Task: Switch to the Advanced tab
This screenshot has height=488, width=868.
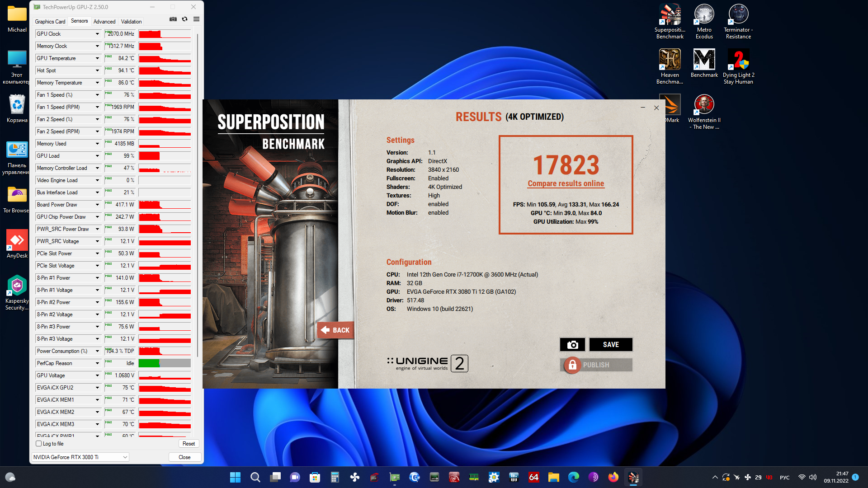Action: [104, 22]
